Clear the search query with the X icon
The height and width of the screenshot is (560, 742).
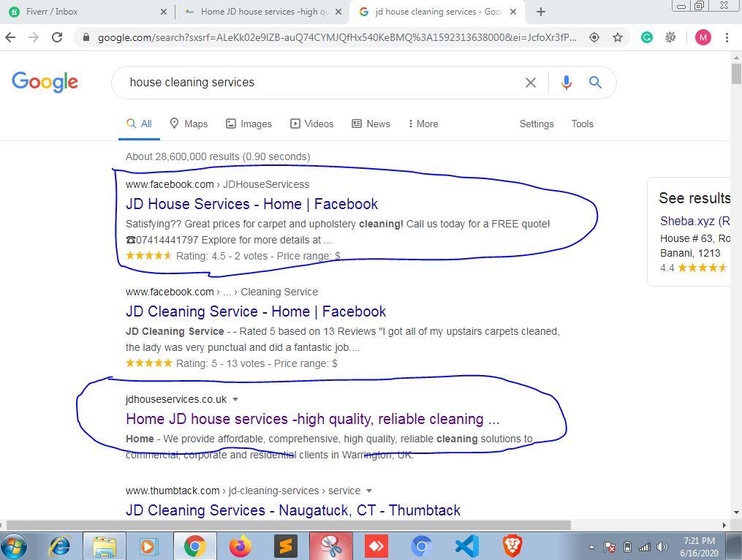(x=531, y=82)
